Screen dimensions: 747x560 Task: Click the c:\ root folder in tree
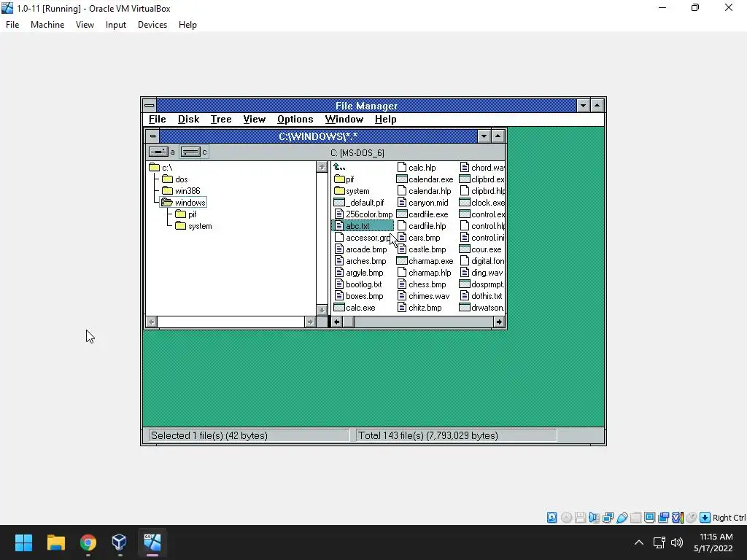point(161,168)
